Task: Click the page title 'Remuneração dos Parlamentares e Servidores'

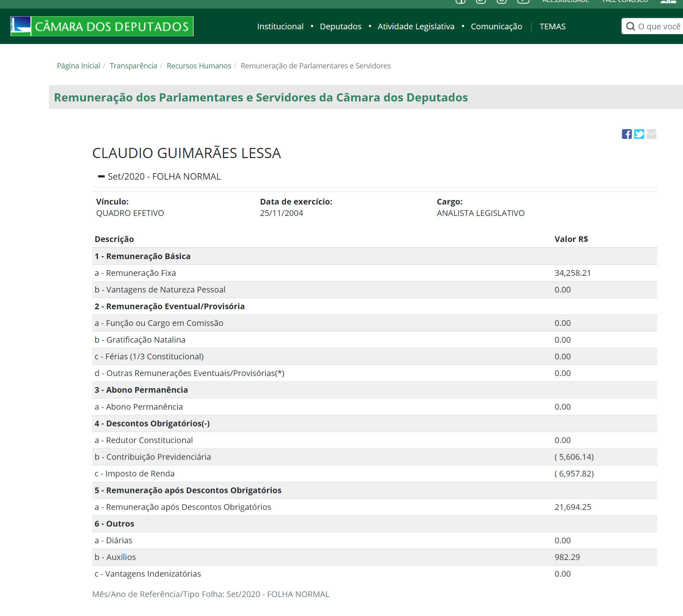Action: pyautogui.click(x=261, y=97)
